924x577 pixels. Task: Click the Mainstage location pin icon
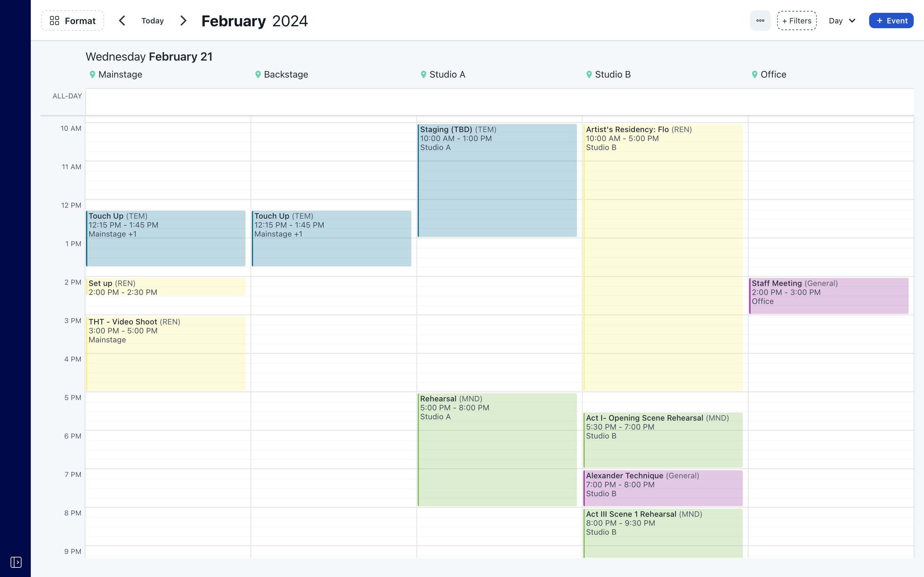click(92, 74)
